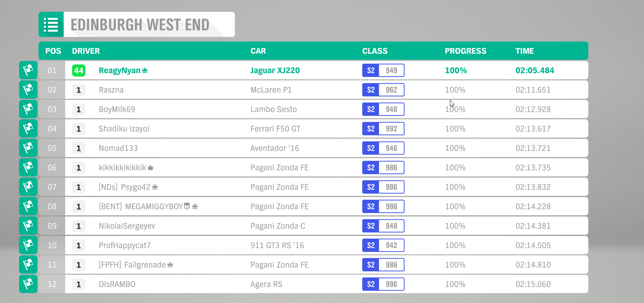Click the green list icon beside Edinburgh West End

click(x=51, y=24)
